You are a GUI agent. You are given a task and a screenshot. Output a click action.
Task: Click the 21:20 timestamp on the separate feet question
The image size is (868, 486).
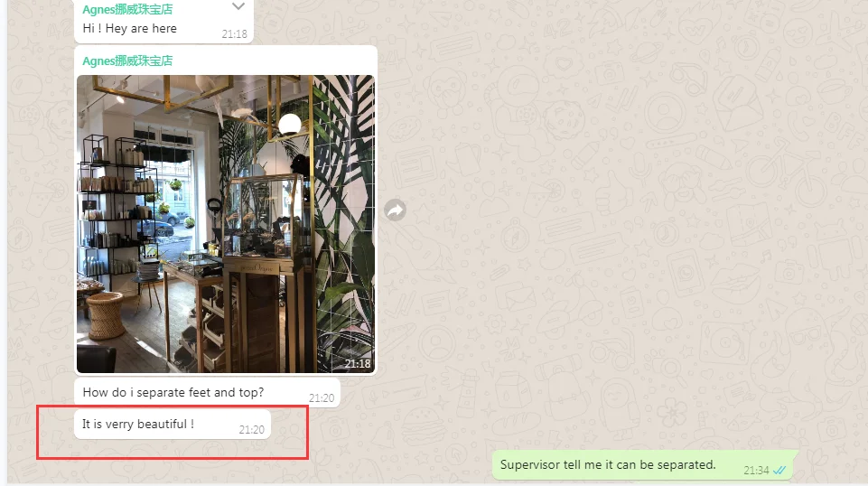coord(321,398)
